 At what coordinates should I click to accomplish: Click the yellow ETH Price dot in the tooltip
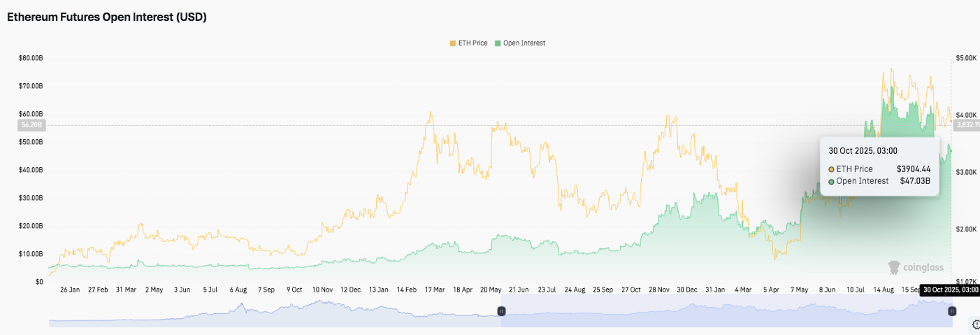pos(831,169)
